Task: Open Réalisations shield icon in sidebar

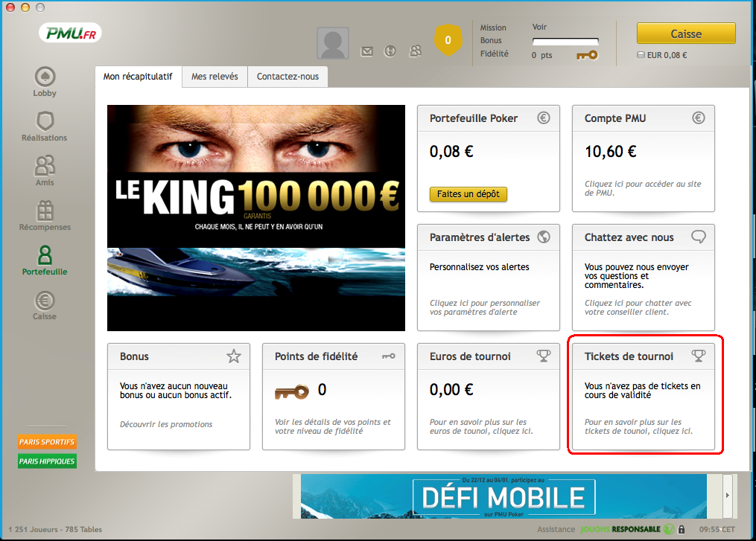Action: pyautogui.click(x=45, y=121)
